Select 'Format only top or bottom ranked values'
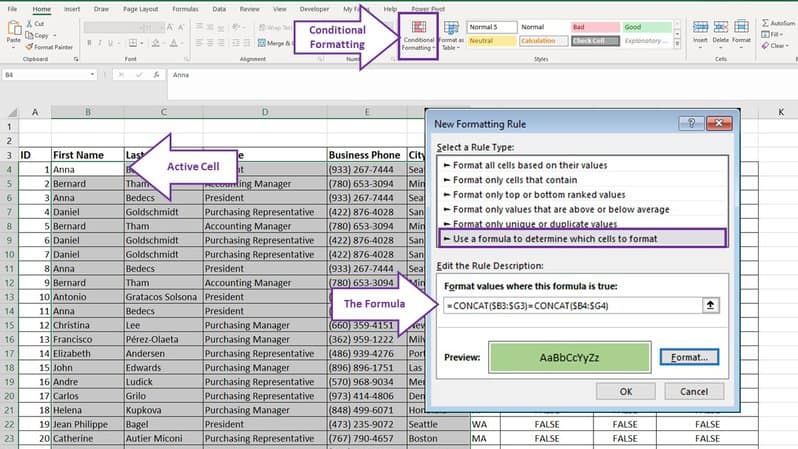798x449 pixels. [582, 194]
